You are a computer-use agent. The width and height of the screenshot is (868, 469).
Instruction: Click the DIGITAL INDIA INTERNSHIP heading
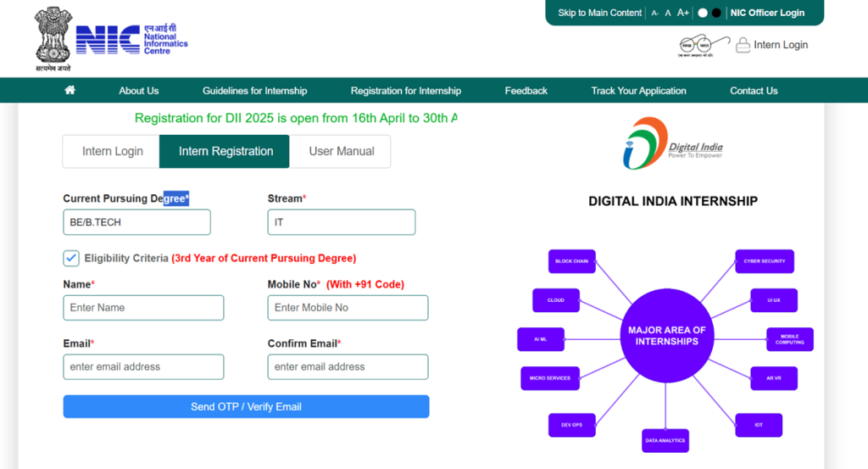(672, 201)
